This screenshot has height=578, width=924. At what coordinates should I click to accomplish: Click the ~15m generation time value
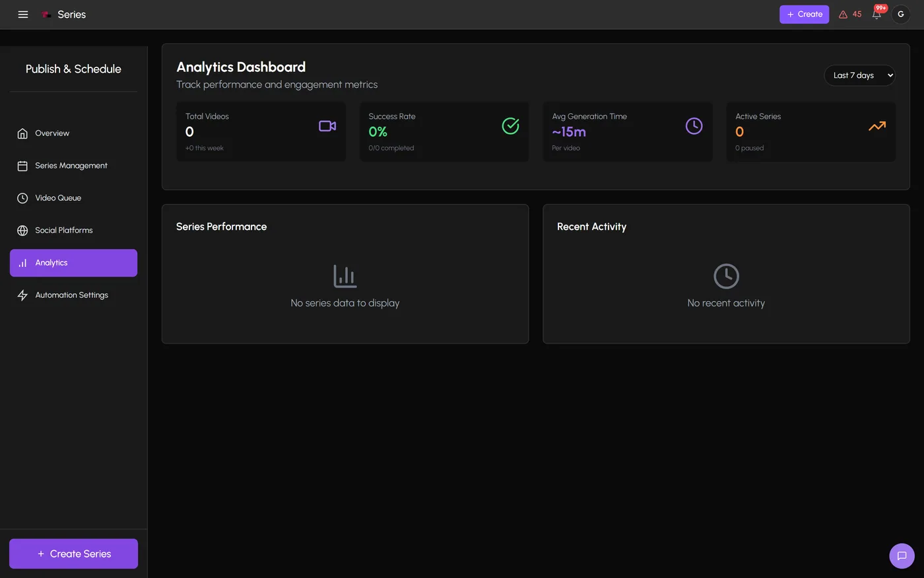pyautogui.click(x=569, y=132)
